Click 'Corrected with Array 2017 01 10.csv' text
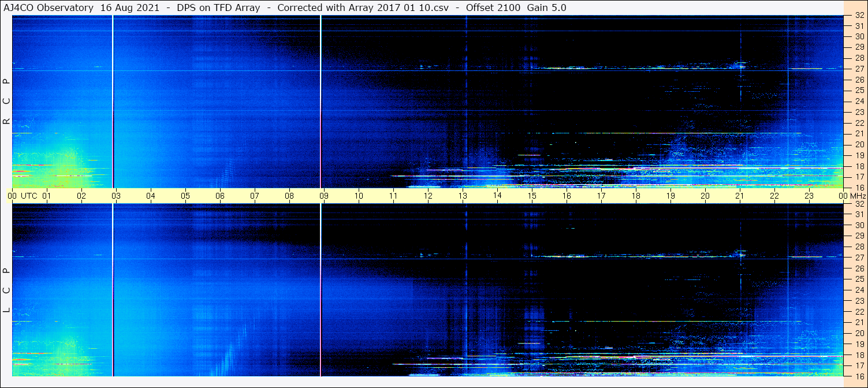The width and height of the screenshot is (868, 388). coord(363,8)
